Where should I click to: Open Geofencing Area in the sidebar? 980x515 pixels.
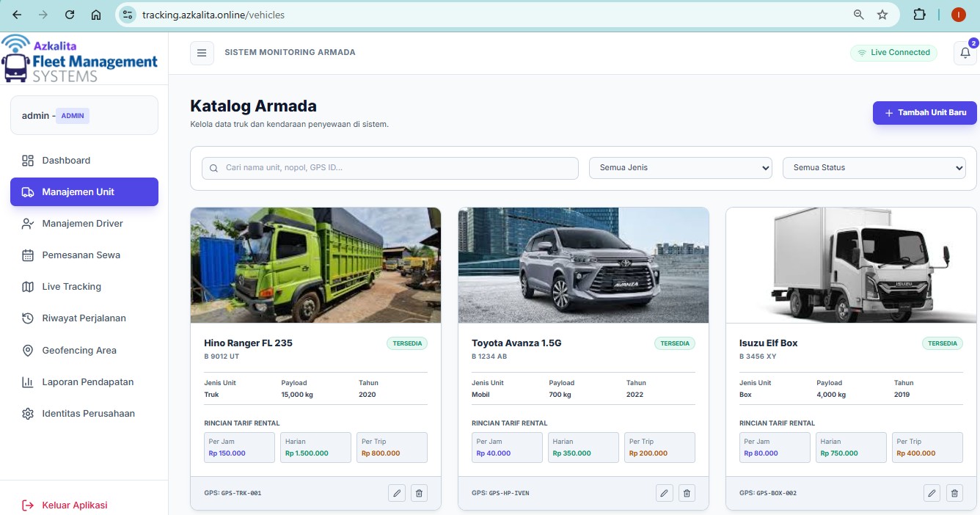(84, 351)
